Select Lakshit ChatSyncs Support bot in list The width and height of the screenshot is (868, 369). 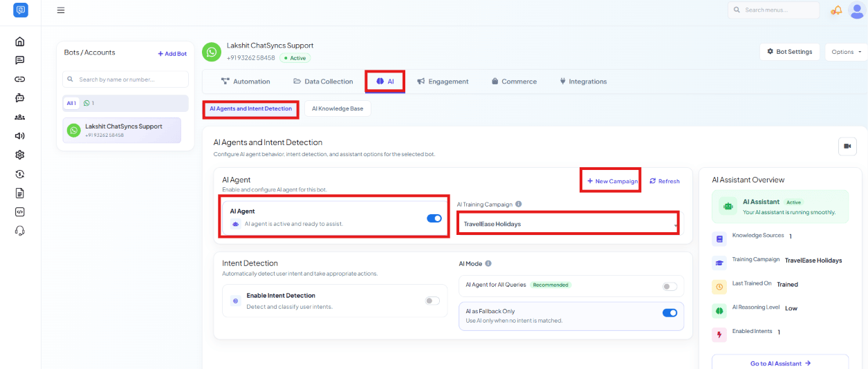tap(122, 130)
